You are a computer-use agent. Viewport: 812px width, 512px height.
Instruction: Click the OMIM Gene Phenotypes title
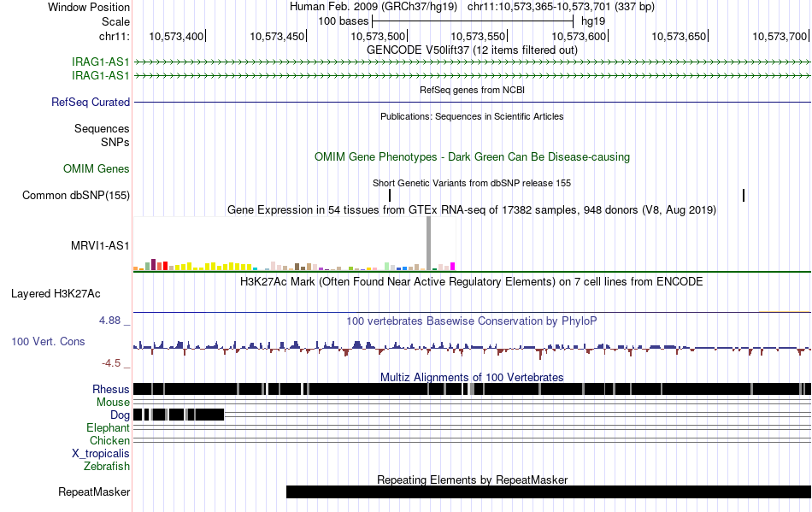(x=472, y=157)
